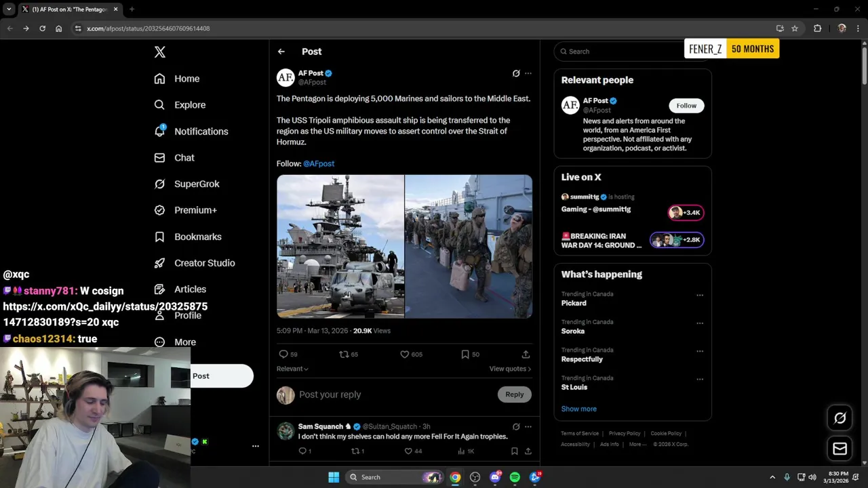
Task: Bookmark the AF Post tweet showing 50 bookmarks
Action: point(465,354)
